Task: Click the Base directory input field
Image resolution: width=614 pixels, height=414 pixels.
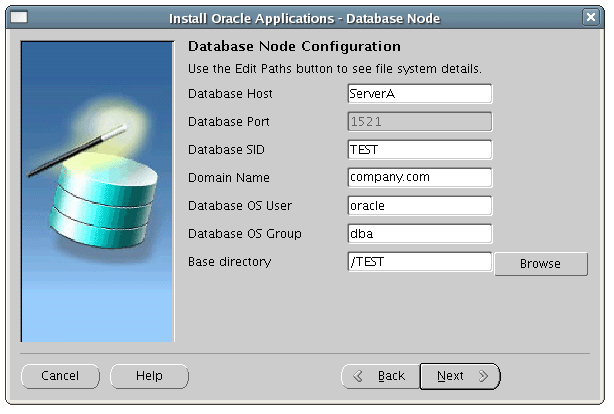Action: click(x=420, y=262)
